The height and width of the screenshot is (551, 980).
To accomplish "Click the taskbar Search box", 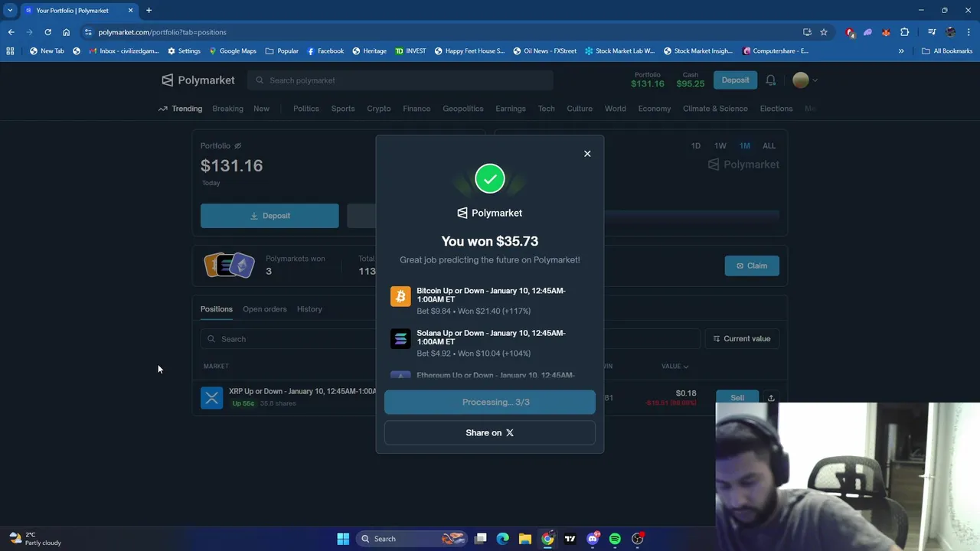I will tap(413, 539).
